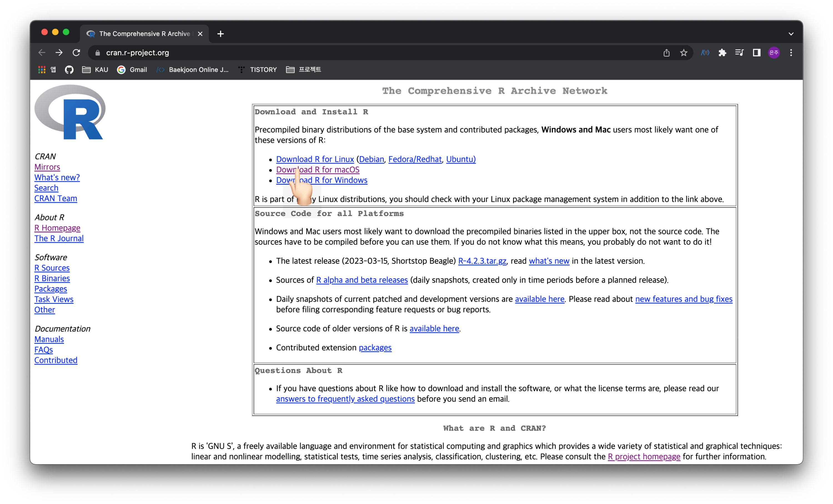Bookmark this page with the star icon
Viewport: 833px width, 504px height.
pyautogui.click(x=684, y=53)
